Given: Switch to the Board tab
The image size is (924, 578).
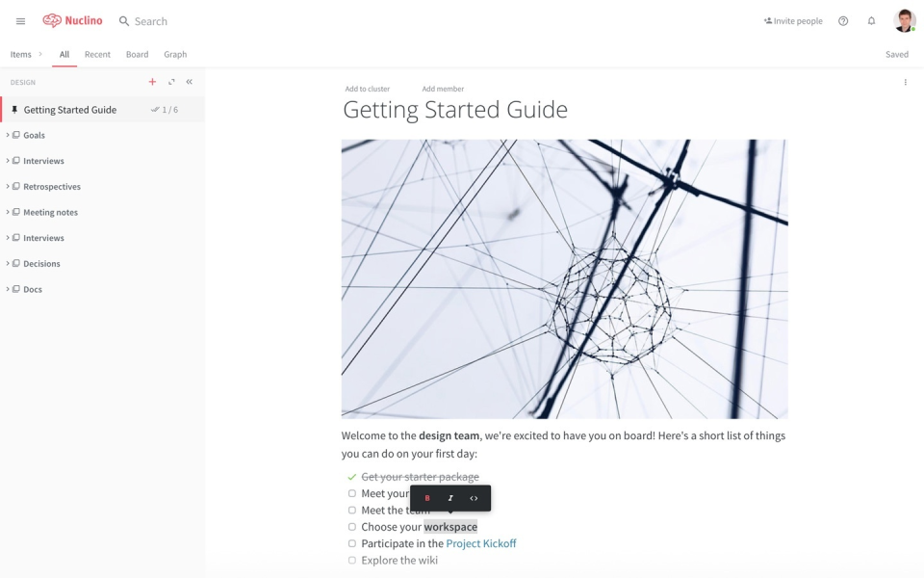Looking at the screenshot, I should pyautogui.click(x=138, y=54).
